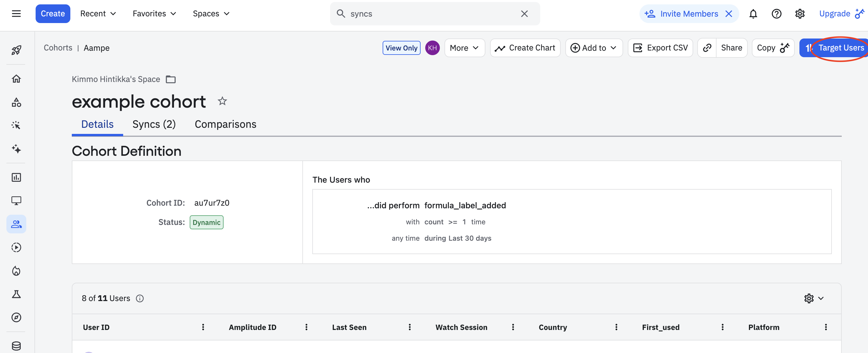Click the syncs search input field

click(x=431, y=14)
